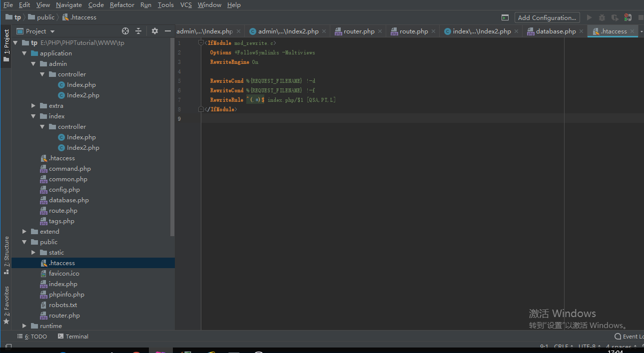Image resolution: width=644 pixels, height=353 pixels.
Task: Open the TODO tool window
Action: (32, 337)
